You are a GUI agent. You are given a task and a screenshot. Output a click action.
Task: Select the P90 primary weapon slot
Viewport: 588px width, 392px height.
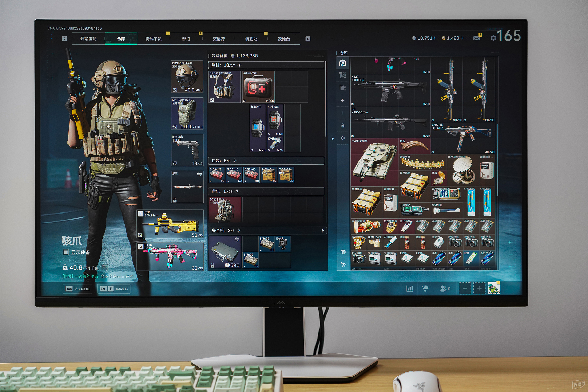170,224
